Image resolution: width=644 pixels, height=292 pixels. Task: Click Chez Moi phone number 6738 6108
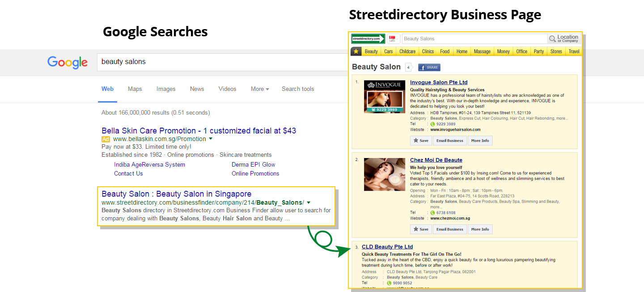point(445,213)
